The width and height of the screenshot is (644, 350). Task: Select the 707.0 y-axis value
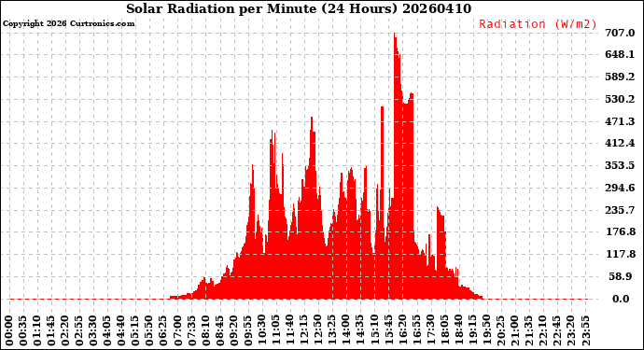[620, 33]
